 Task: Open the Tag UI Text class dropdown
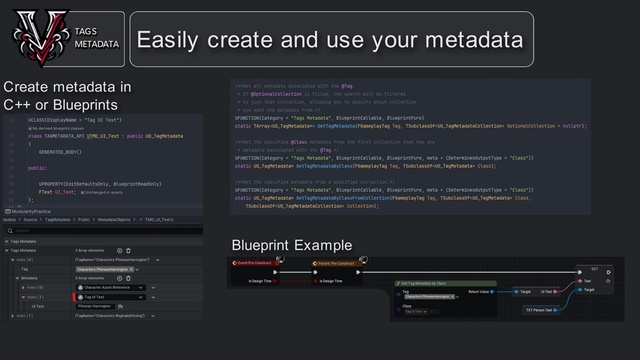click(111, 297)
